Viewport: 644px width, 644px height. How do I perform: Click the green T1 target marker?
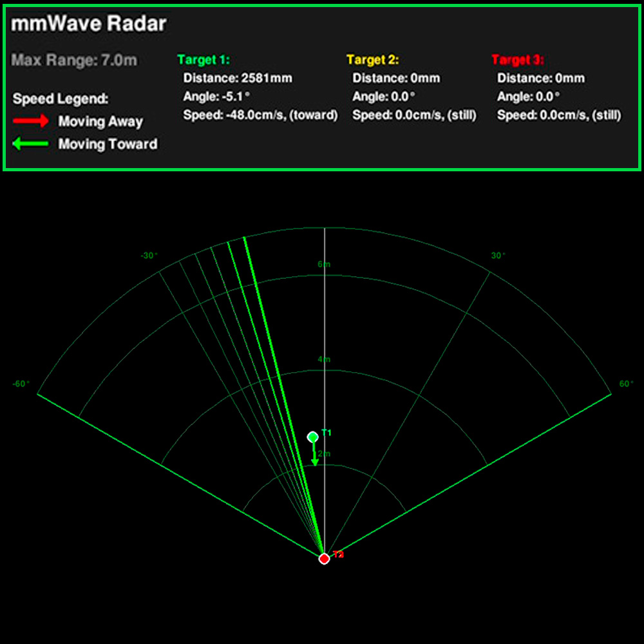click(x=313, y=437)
